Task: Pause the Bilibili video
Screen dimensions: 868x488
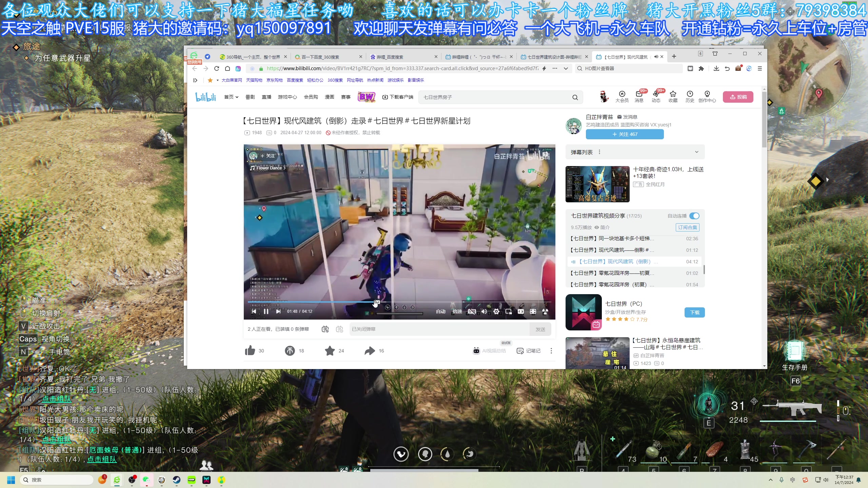Action: [266, 311]
